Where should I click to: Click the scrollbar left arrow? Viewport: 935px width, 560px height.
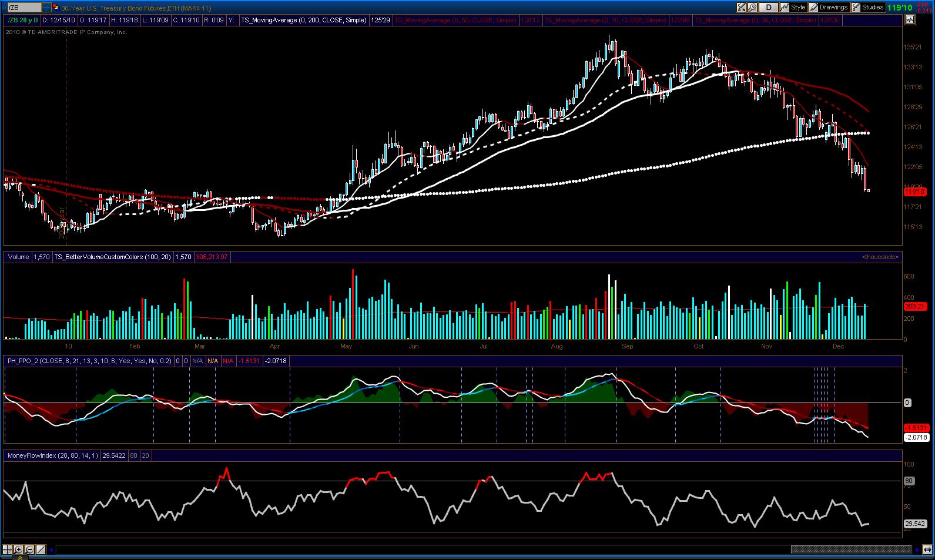click(52, 550)
